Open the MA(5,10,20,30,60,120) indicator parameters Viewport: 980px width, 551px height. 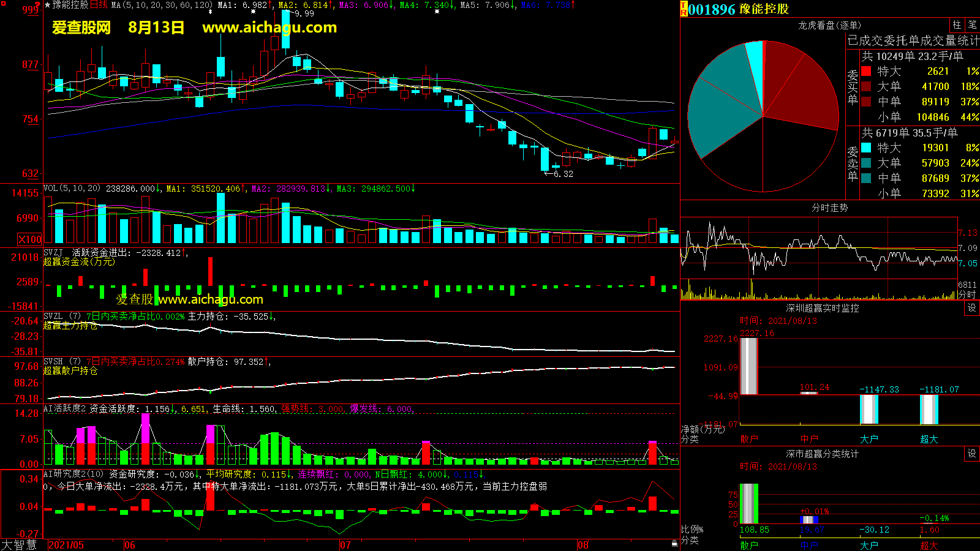pyautogui.click(x=162, y=5)
